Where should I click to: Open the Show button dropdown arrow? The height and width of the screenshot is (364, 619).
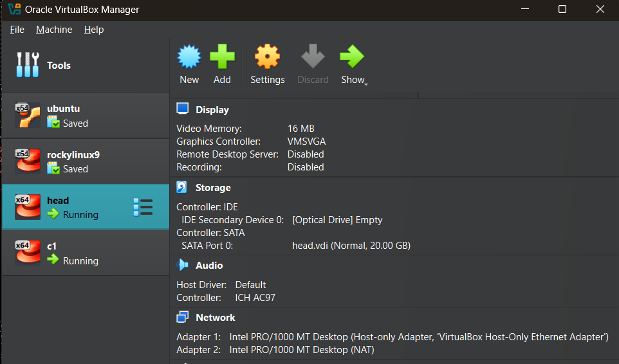click(x=366, y=84)
